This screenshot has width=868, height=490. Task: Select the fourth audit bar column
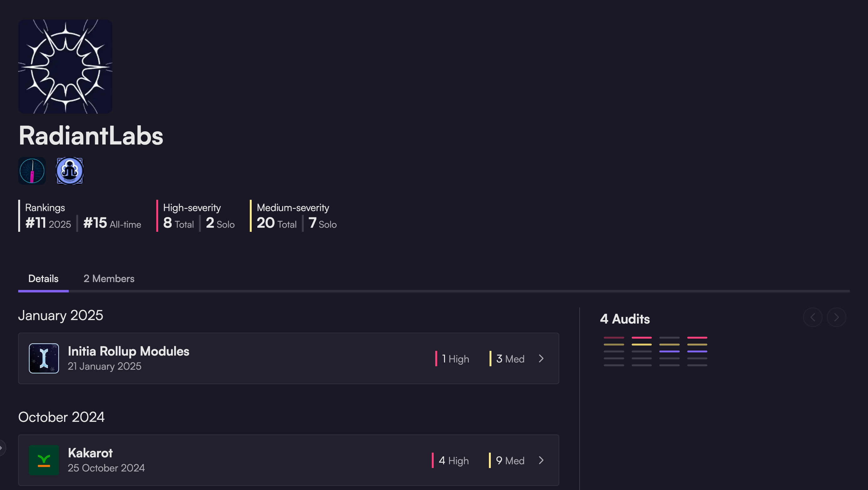pyautogui.click(x=697, y=351)
